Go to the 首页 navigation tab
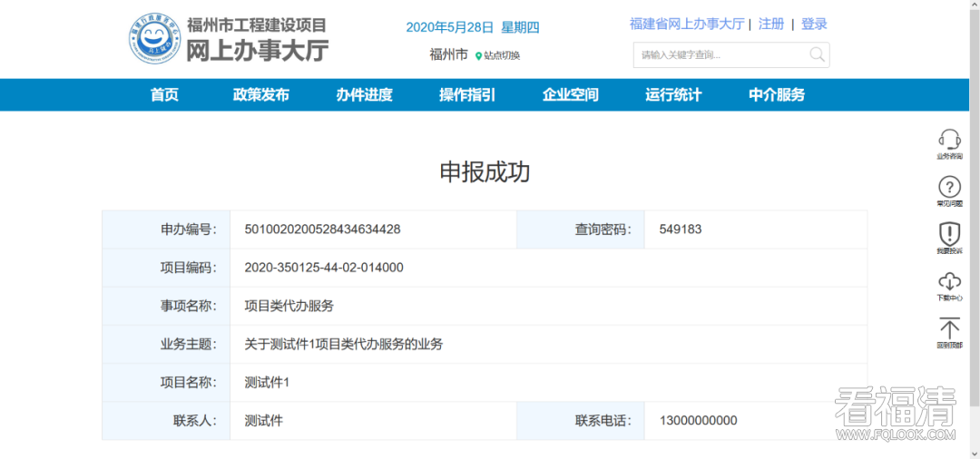Screen dimensions: 980x459 tap(164, 95)
